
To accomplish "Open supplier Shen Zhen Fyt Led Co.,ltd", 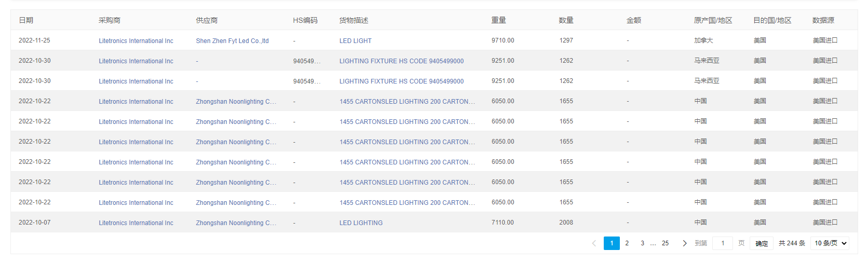I will (x=232, y=41).
